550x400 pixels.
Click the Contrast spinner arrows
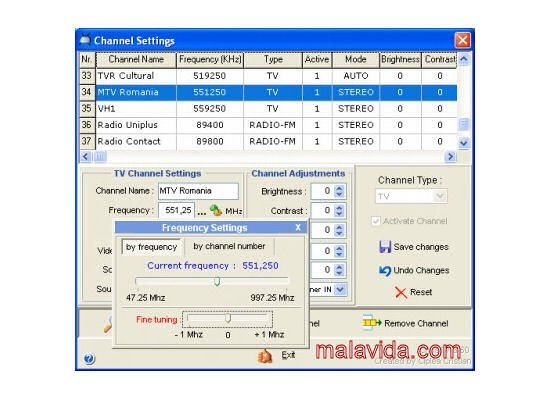point(339,211)
